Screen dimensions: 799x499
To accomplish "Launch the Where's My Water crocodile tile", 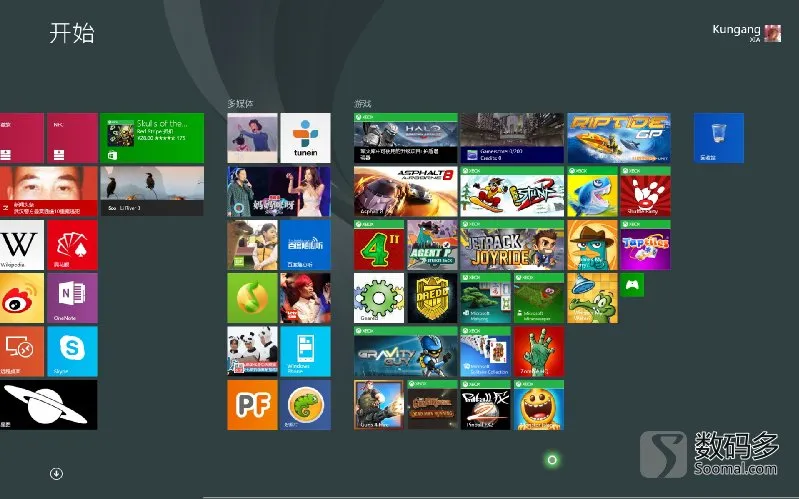I will tap(592, 298).
